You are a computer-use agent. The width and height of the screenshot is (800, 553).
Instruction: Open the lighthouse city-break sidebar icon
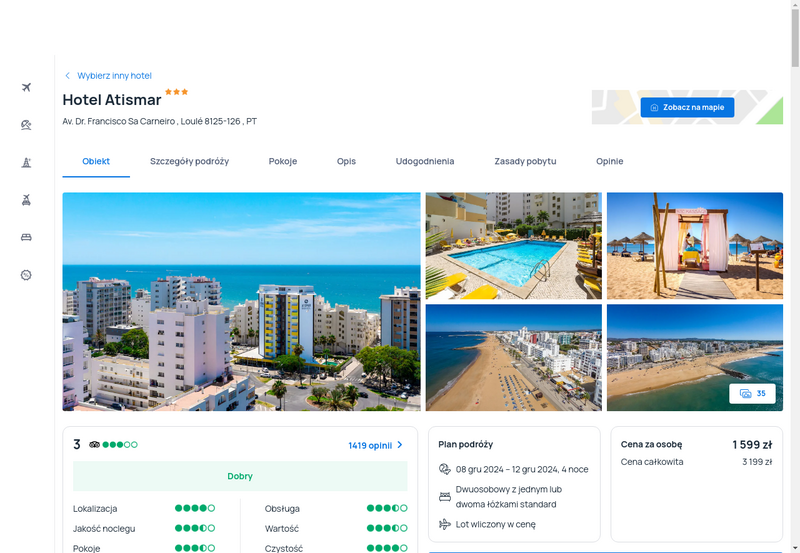coord(27,162)
